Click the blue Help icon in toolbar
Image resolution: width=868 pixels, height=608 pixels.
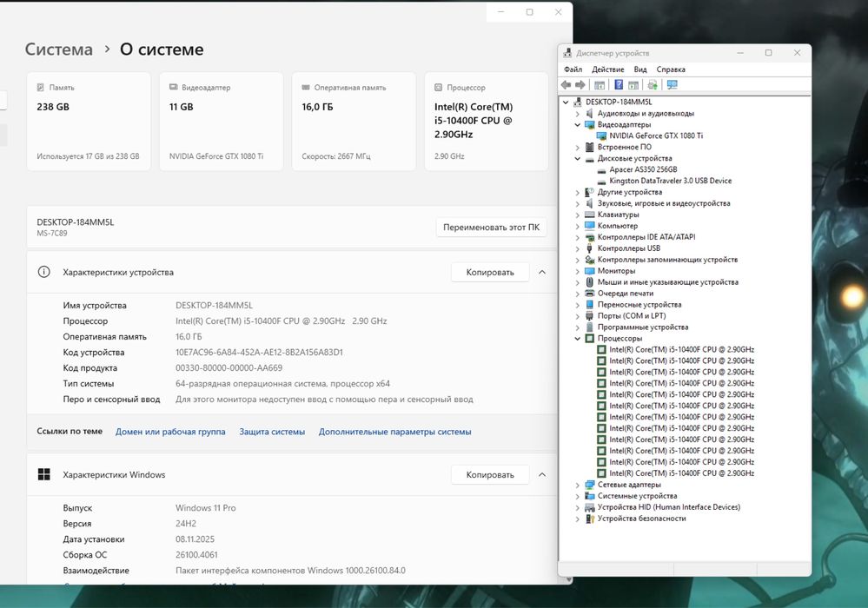[619, 85]
